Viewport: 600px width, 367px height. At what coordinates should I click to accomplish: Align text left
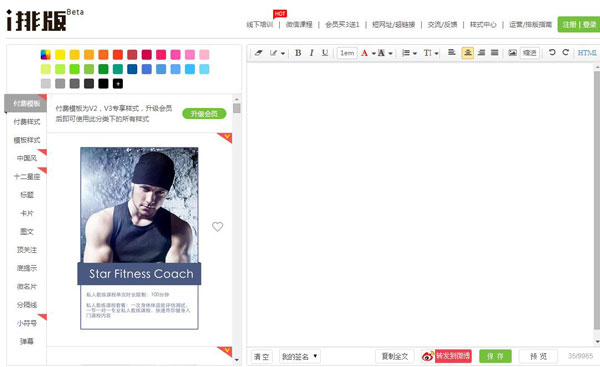pos(452,52)
